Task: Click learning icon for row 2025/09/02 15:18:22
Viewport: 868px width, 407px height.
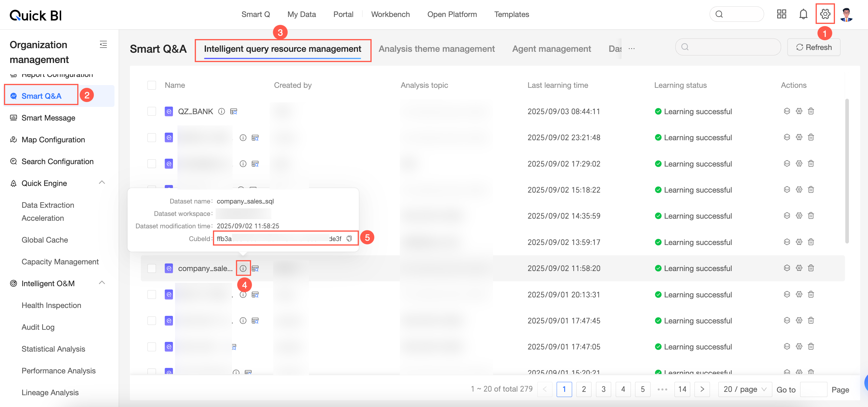Action: click(787, 189)
